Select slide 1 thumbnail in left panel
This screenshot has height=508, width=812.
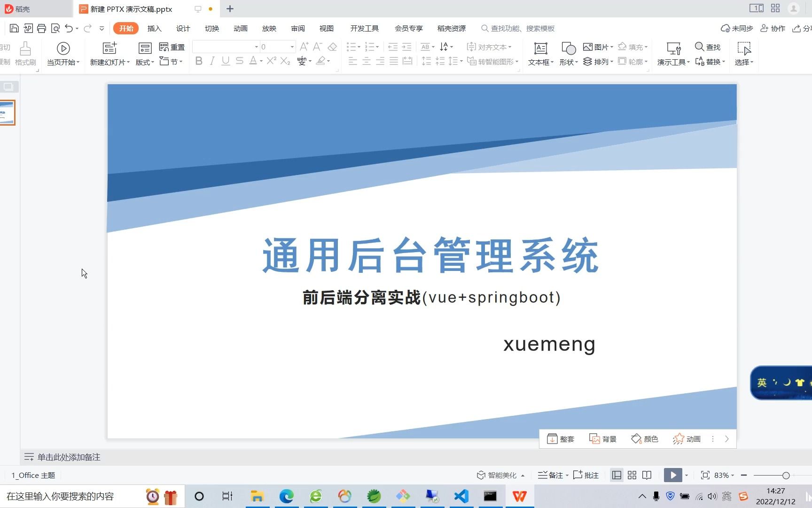[x=8, y=112]
